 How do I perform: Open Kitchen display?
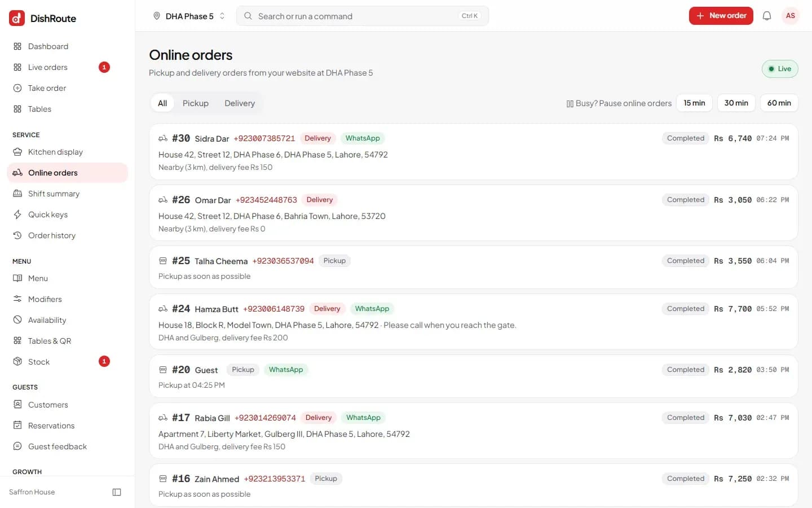coord(68,152)
